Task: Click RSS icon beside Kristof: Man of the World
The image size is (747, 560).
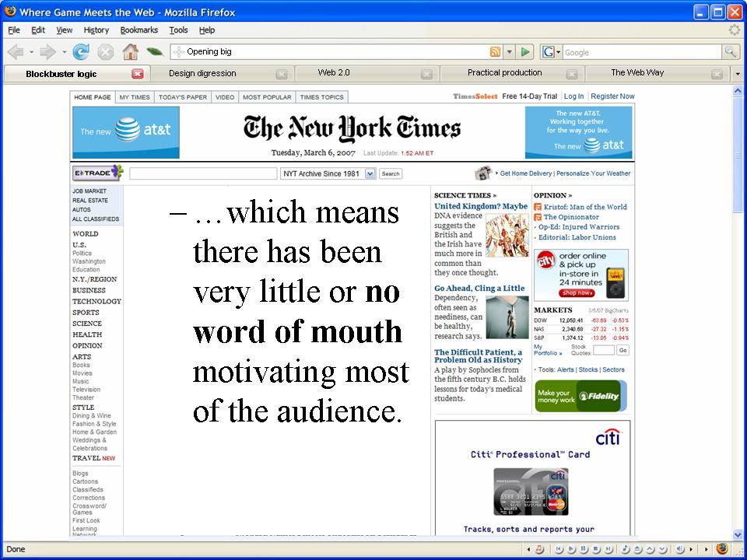Action: pos(538,207)
